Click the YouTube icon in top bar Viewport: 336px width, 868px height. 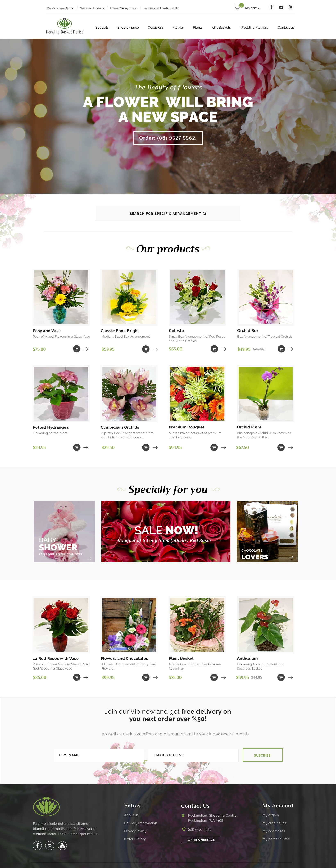291,7
